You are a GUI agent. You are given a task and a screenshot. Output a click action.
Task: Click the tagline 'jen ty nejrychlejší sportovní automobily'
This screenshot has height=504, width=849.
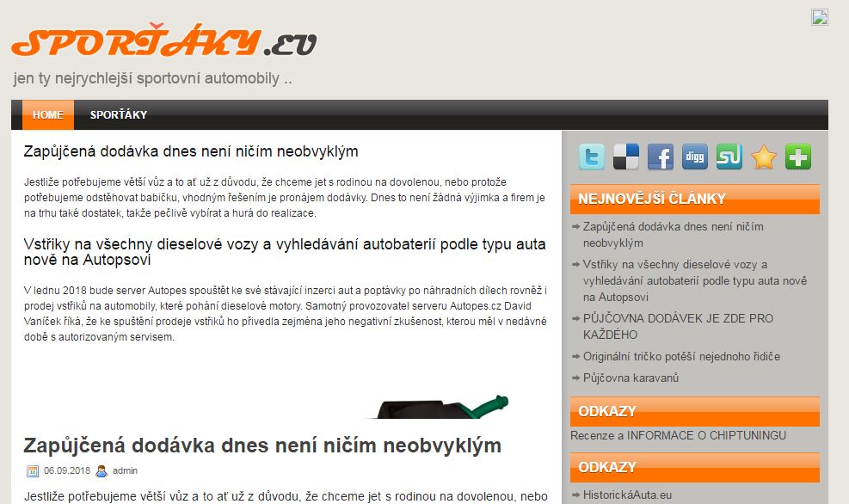(x=153, y=78)
